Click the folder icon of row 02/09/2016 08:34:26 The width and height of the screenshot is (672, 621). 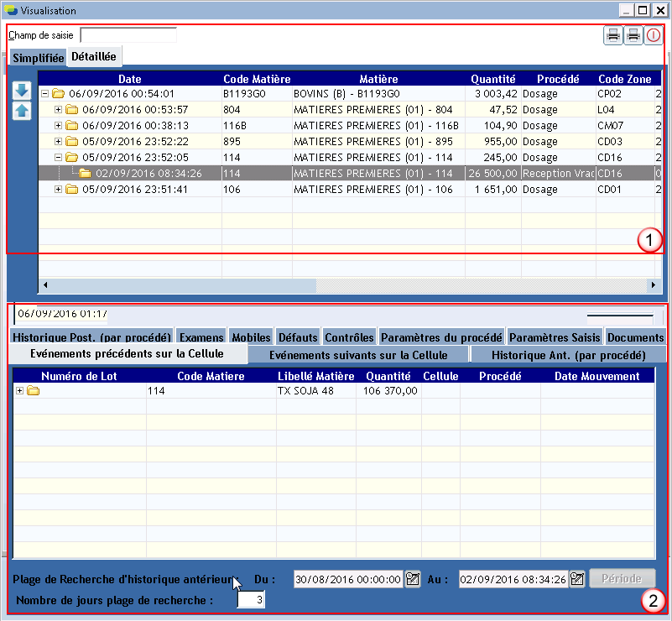86,173
